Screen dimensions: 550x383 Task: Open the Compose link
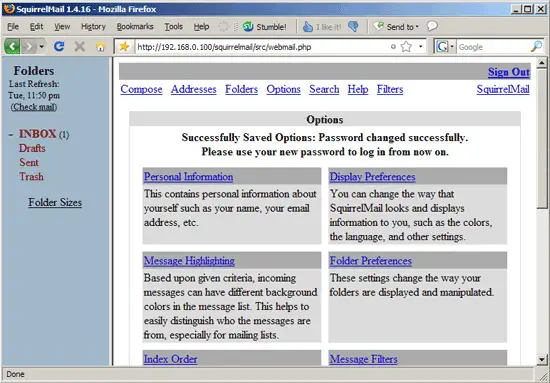141,89
